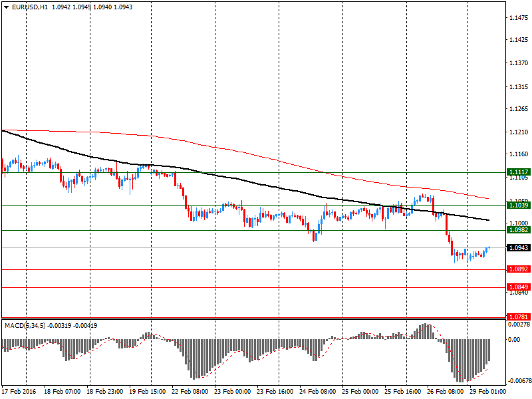The width and height of the screenshot is (532, 399).
Task: Click the 18 Feb 07:00 time label
Action: click(62, 391)
